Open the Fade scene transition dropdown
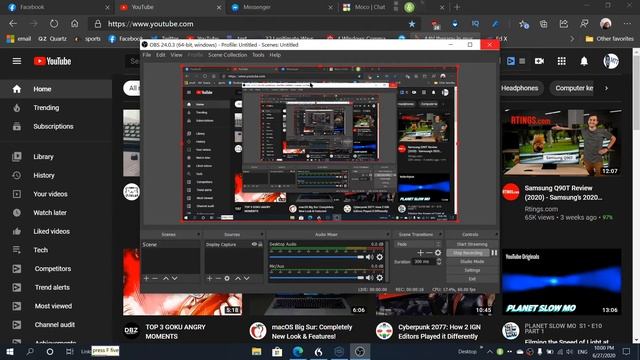Screen dimensions: 640x360 (x=418, y=244)
